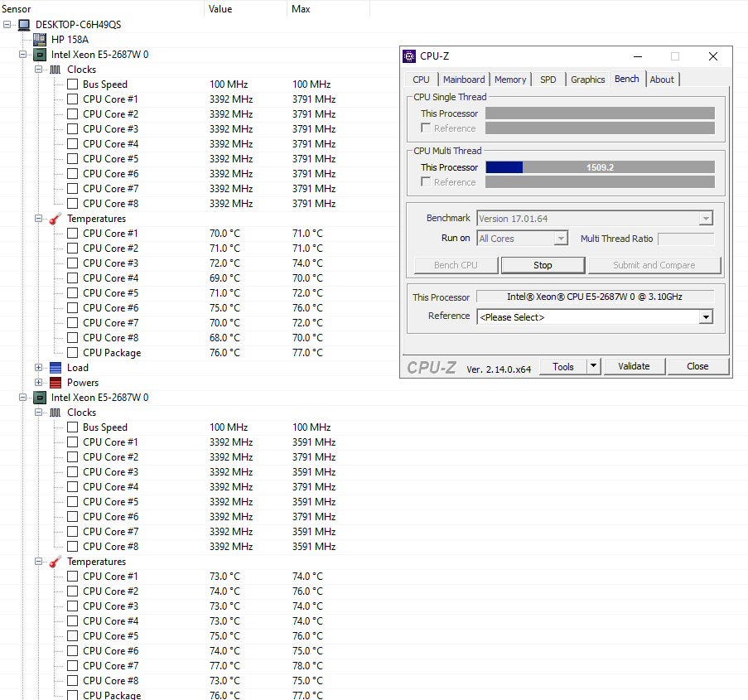Viewport: 748px width, 700px height.
Task: Minimize the CPU-Z window
Action: coord(638,56)
